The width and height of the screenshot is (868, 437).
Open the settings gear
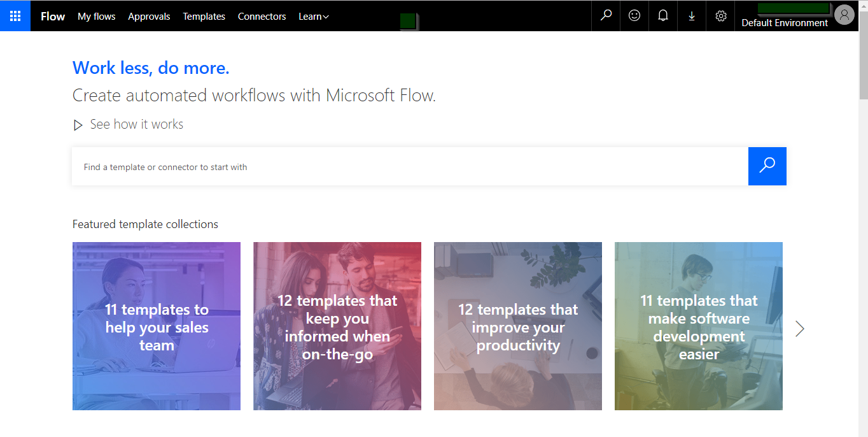(x=720, y=16)
